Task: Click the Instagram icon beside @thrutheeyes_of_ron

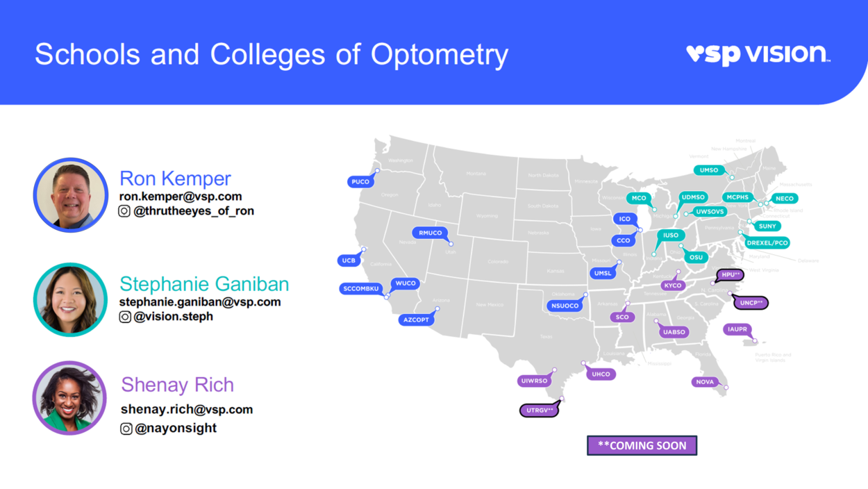Action: click(124, 211)
